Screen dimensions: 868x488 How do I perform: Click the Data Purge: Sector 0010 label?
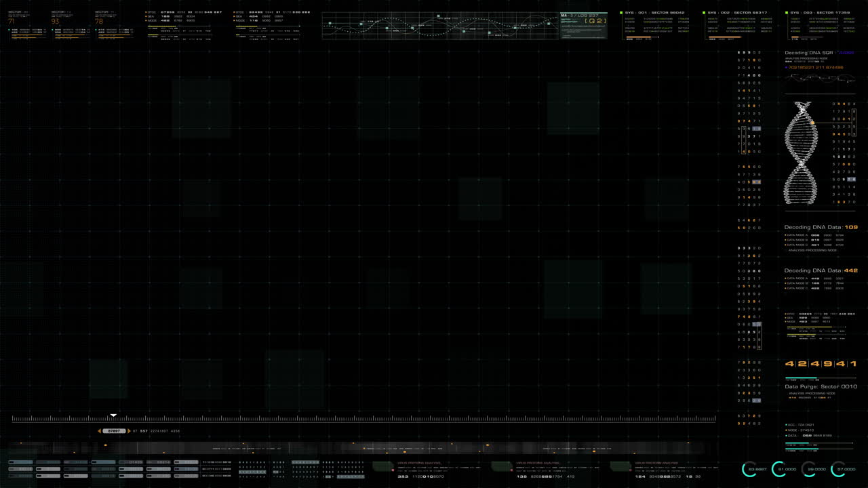[821, 386]
